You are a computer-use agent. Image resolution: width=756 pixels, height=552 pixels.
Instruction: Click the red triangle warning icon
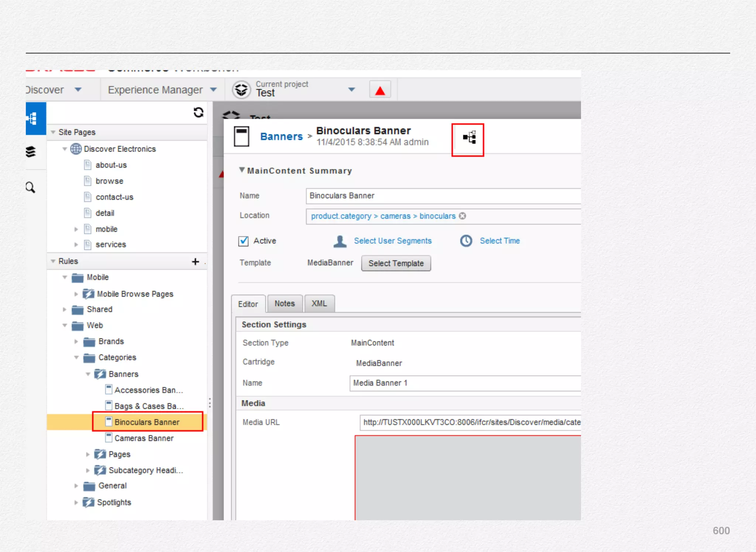point(380,90)
